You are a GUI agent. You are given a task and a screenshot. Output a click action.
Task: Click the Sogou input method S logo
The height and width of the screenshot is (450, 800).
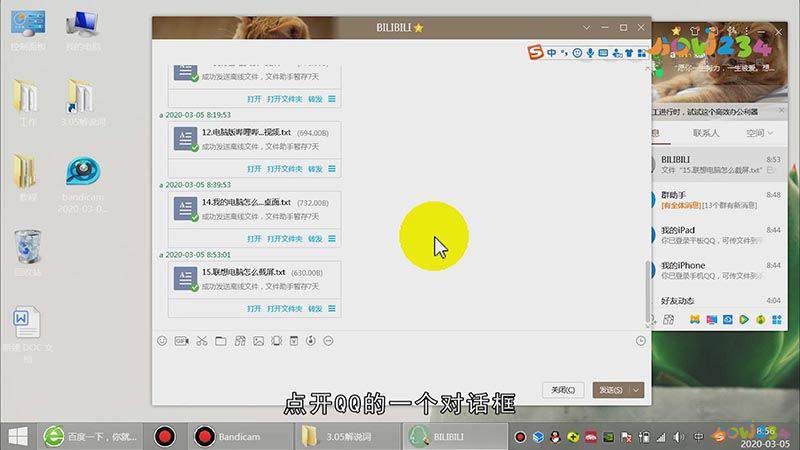[x=535, y=52]
